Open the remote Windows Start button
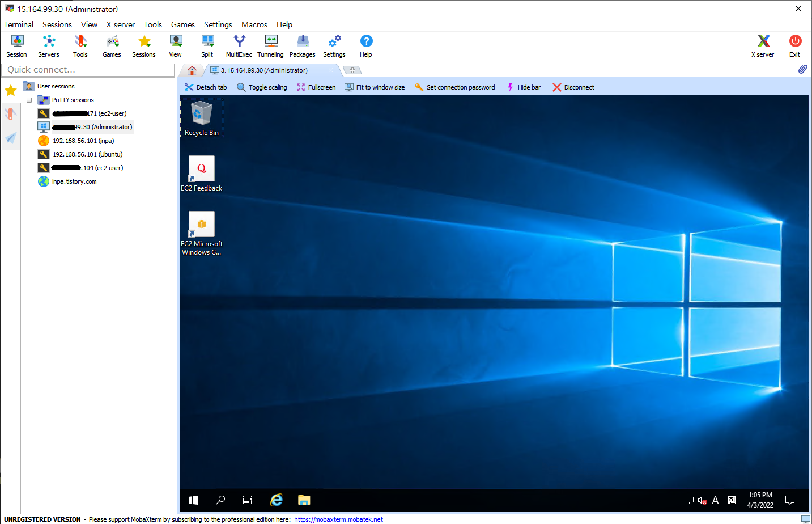Viewport: 812px width, 524px height. click(x=193, y=500)
